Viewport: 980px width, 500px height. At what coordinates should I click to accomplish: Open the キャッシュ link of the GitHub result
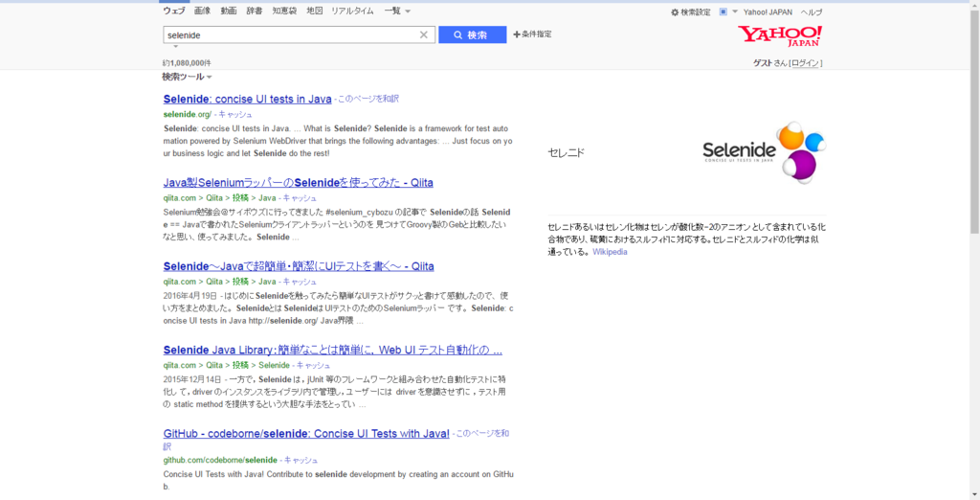[301, 460]
